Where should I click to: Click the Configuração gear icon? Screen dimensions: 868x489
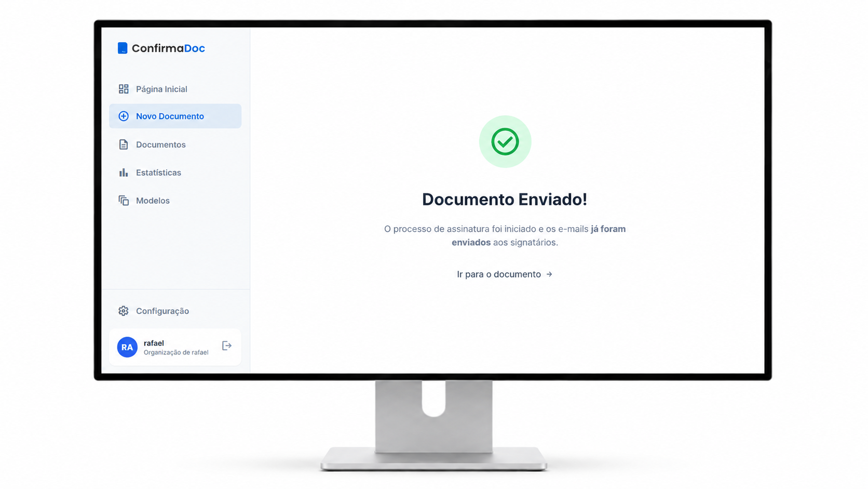[x=124, y=311]
